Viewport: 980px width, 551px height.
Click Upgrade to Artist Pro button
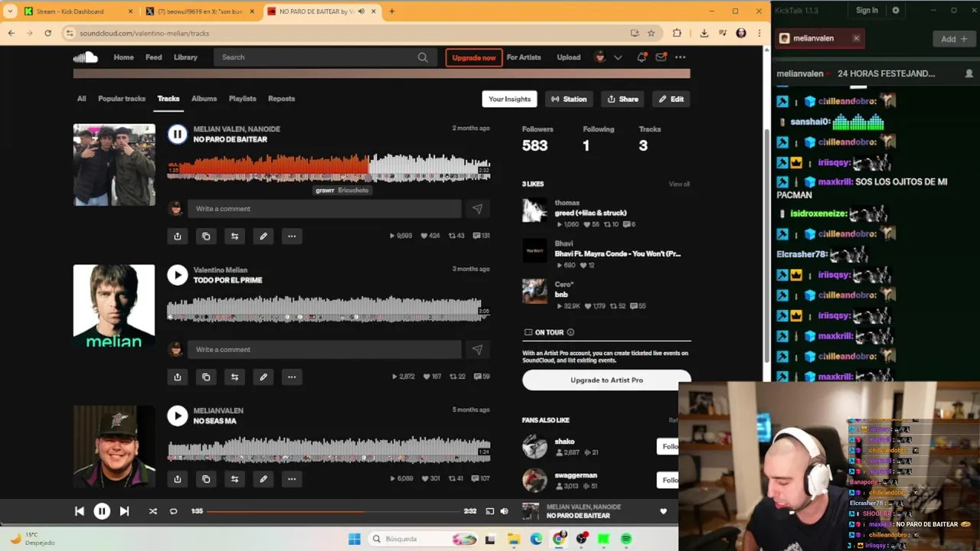pos(606,380)
